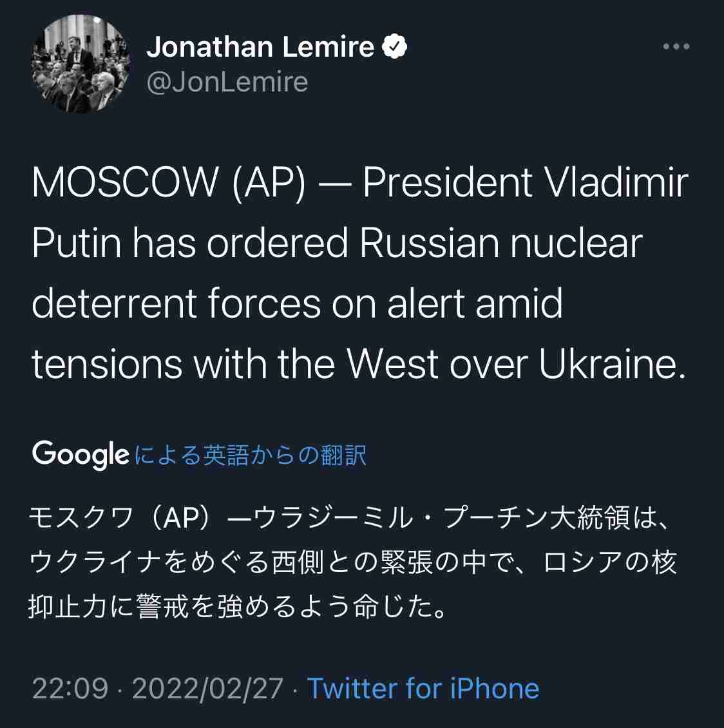Screen dimensions: 724x728
Task: Tap the blue verified badge
Action: tap(395, 46)
